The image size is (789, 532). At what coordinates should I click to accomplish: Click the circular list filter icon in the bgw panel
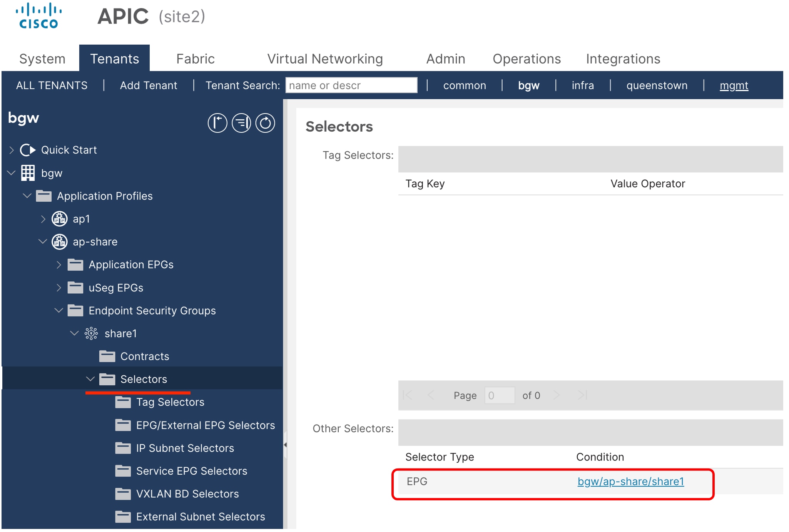click(241, 123)
